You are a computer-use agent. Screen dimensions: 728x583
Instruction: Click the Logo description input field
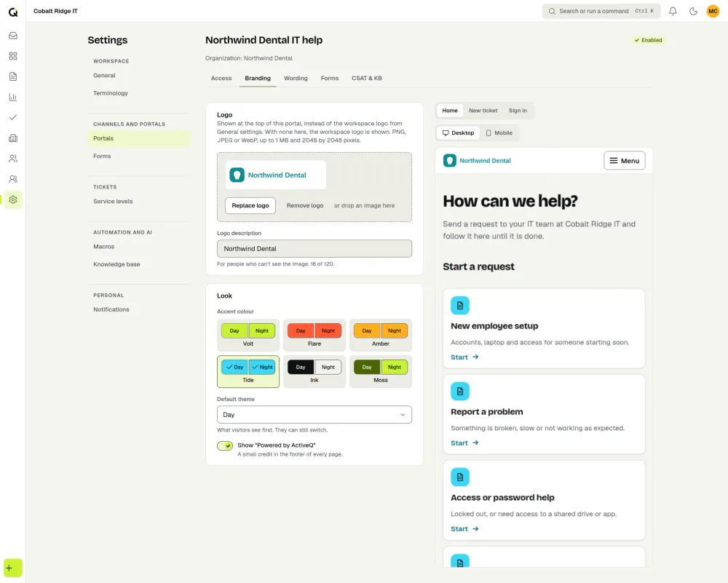314,249
